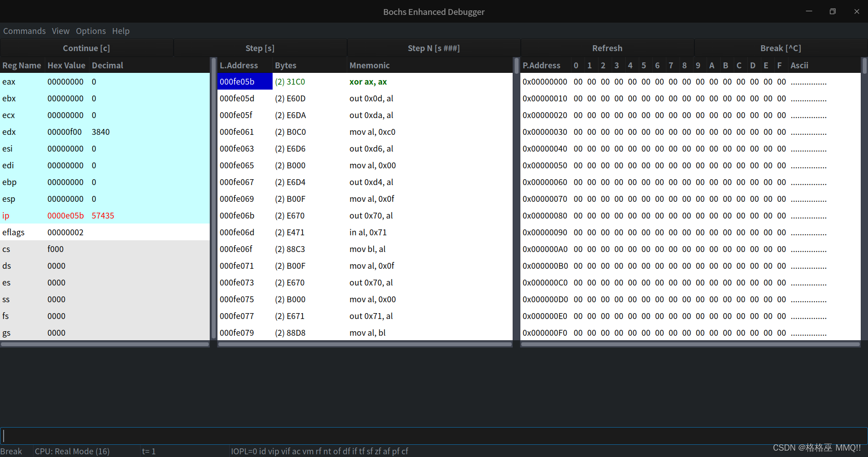Click memory address 0x000000F0 row
This screenshot has width=868, height=457.
(690, 333)
